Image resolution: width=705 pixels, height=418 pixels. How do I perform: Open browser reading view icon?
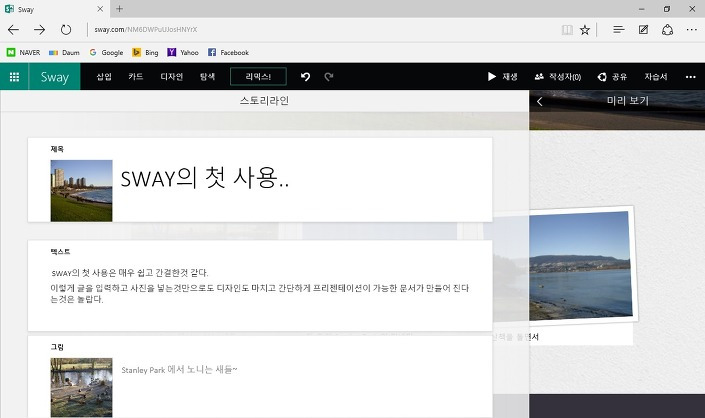[x=567, y=30]
